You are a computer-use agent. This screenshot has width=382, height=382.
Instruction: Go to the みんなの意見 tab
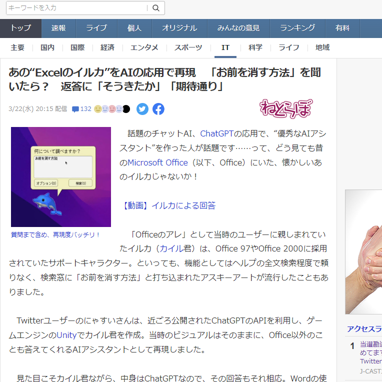click(238, 28)
